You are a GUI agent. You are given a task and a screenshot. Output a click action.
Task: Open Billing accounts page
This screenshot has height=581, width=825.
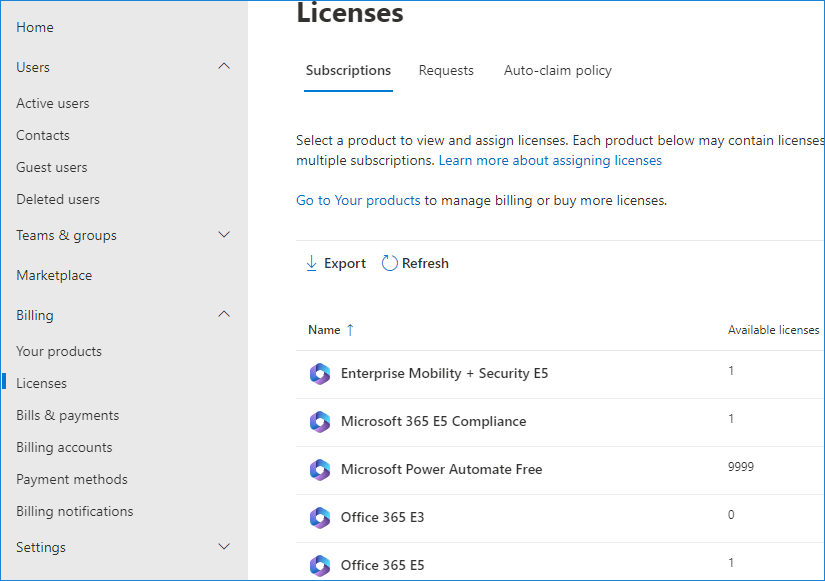[64, 447]
